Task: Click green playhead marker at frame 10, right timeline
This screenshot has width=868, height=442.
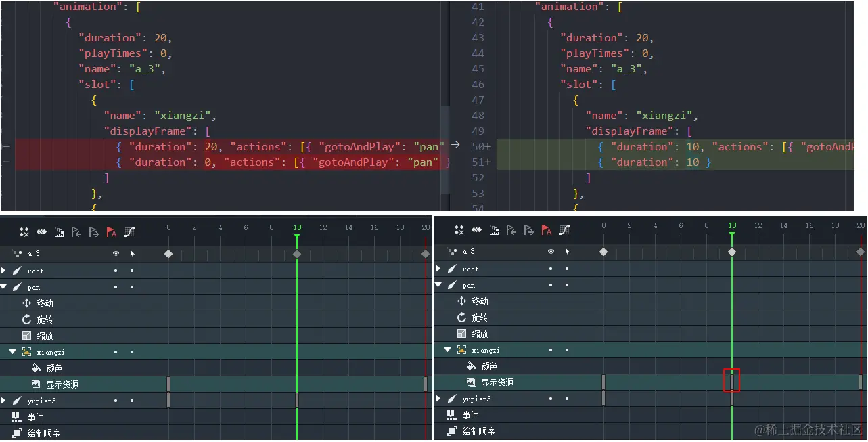Action: pos(732,235)
